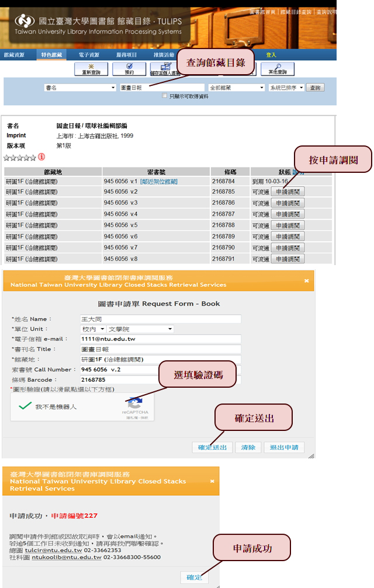This screenshot has width=374, height=588.
Task: Click 申請調閱 for volume v.6
Action: click(288, 236)
